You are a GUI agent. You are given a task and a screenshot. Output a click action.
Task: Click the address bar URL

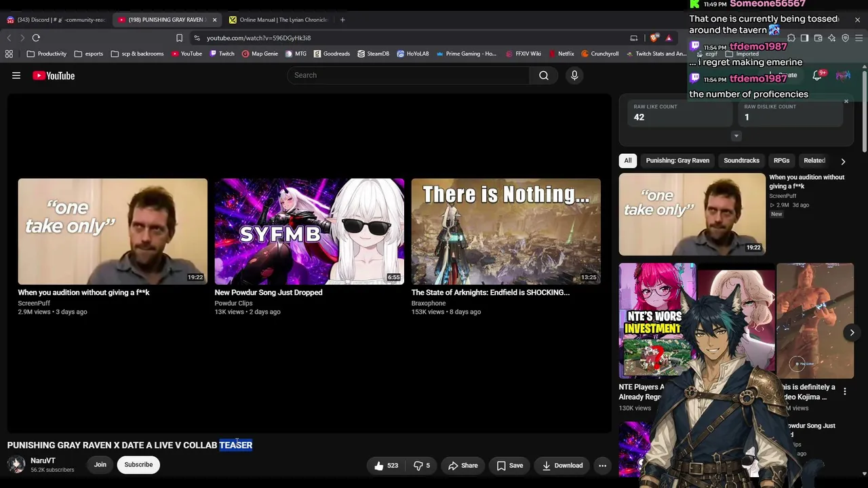258,38
